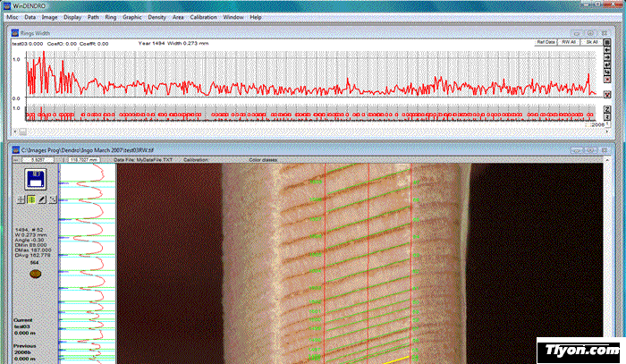Click the test03RW.tif window title icon
626x364 pixels.
[16, 150]
